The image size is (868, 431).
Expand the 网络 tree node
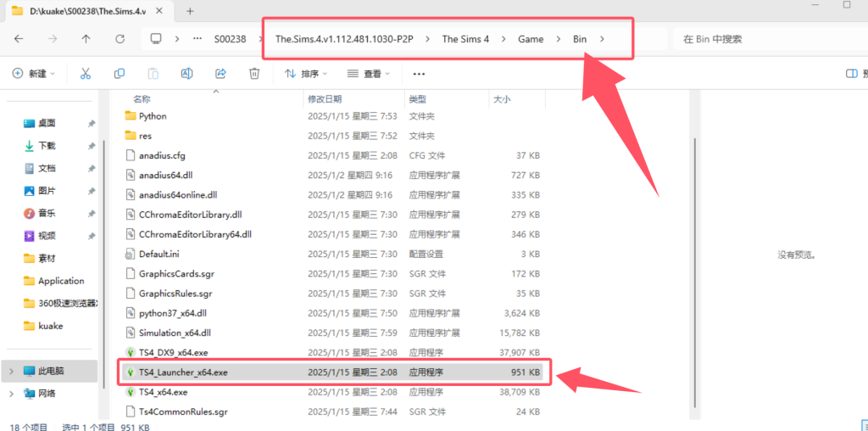(11, 393)
